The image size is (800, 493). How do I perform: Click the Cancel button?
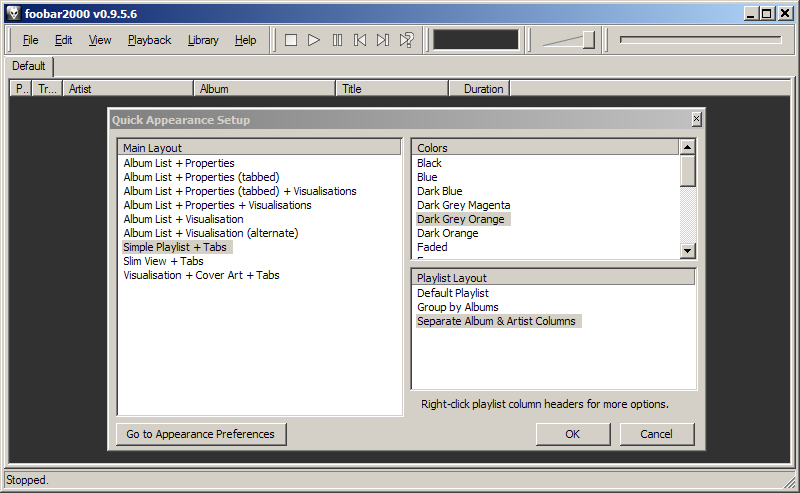[657, 434]
